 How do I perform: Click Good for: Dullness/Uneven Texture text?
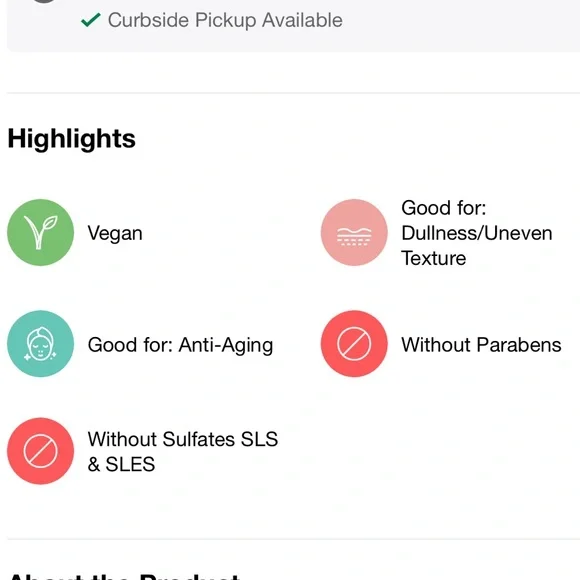(477, 233)
